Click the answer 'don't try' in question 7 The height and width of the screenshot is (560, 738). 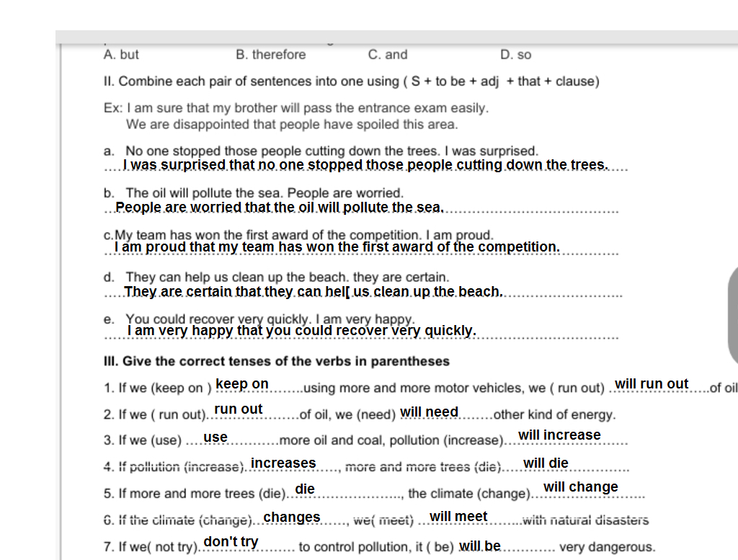(231, 542)
